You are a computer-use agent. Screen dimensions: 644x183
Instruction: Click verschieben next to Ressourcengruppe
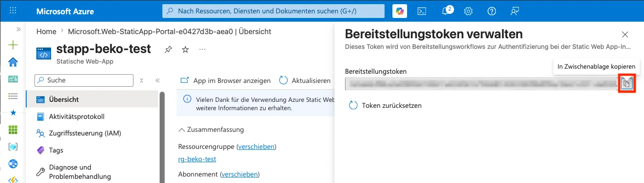(x=256, y=147)
